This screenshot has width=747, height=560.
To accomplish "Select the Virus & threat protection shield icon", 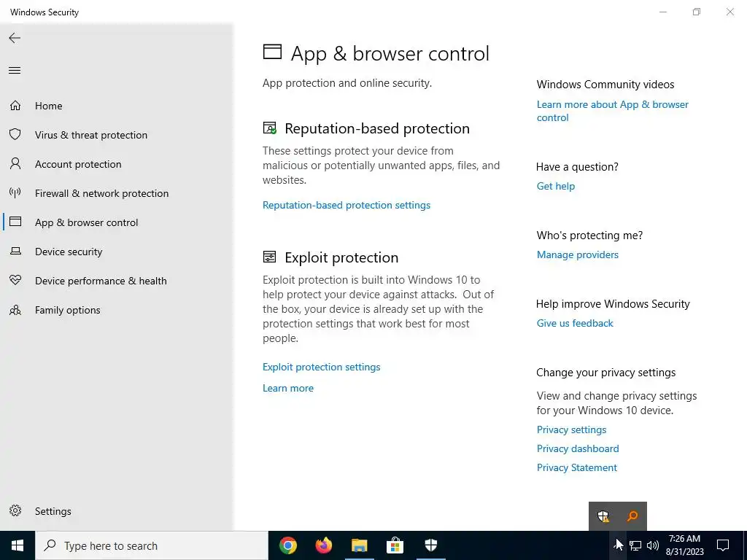I will 15,135.
